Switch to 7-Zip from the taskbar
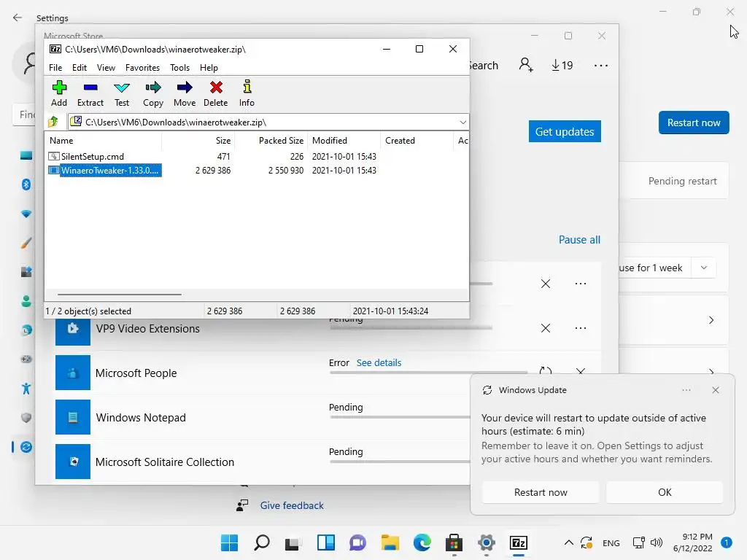The image size is (747, 560). coord(519,542)
